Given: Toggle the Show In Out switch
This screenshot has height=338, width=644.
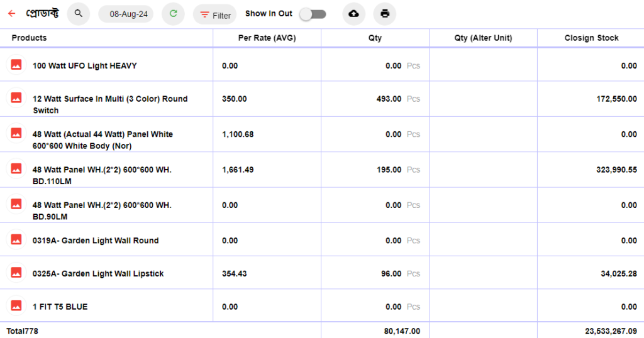Looking at the screenshot, I should [313, 14].
